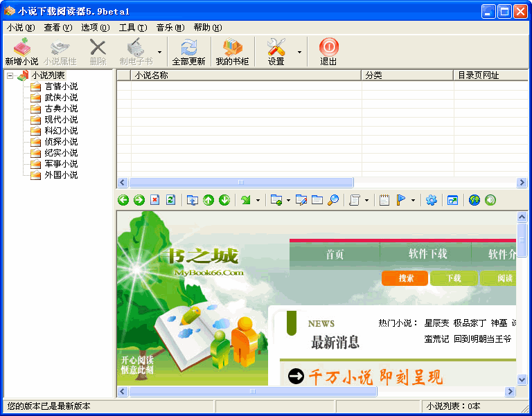Open the 工具(T) menu

tap(132, 28)
